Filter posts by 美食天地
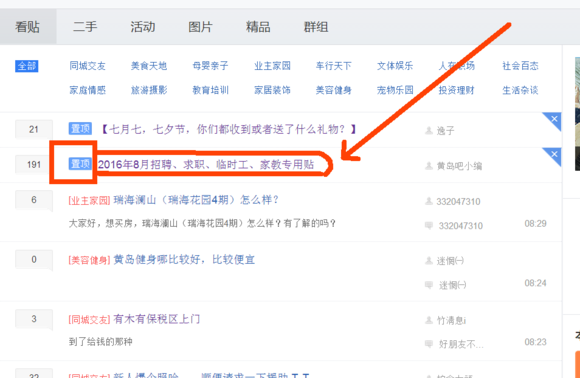The width and height of the screenshot is (580, 378). (x=149, y=66)
